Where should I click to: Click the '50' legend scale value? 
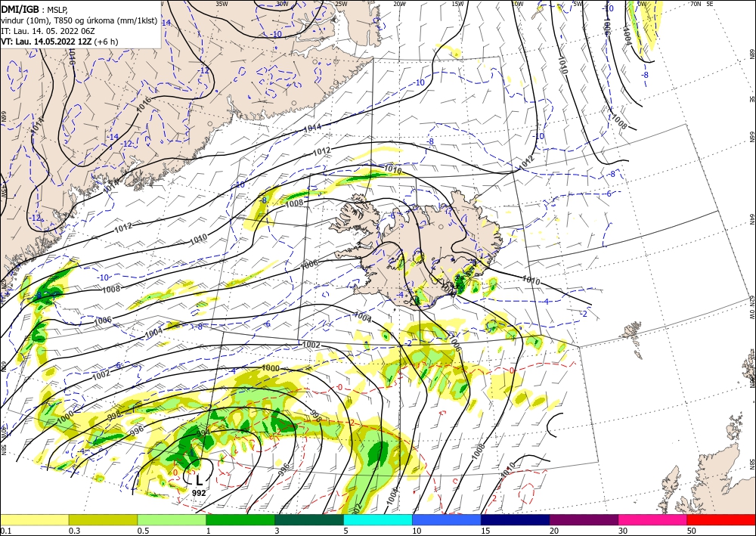tap(692, 531)
